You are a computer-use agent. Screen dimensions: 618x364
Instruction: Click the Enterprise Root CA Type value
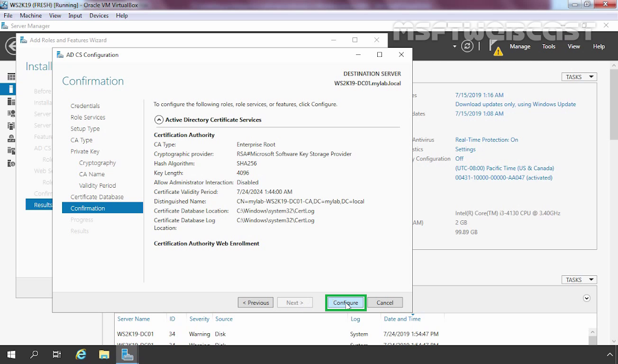tap(256, 144)
